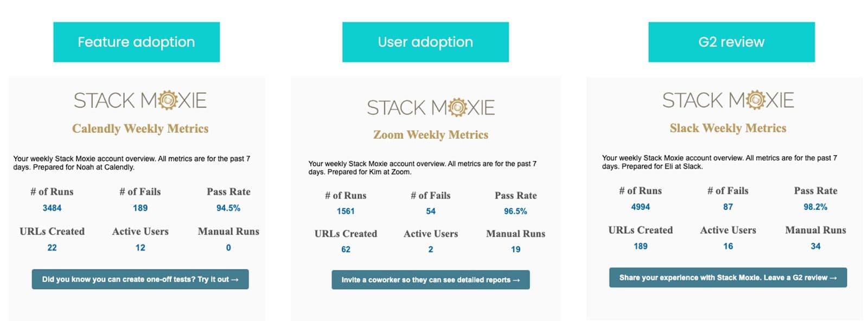The image size is (868, 321).
Task: Click the create one-off tests button
Action: tap(140, 279)
